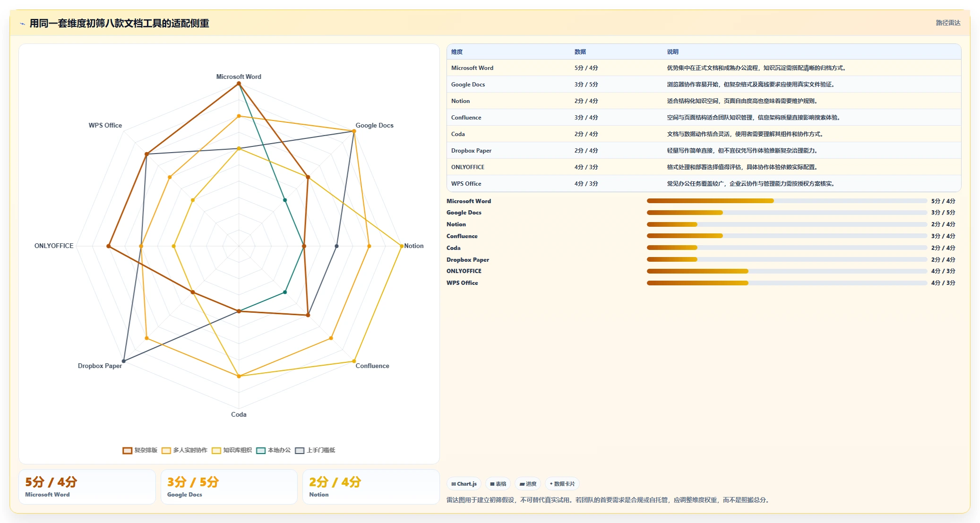Click the ONLYOFFICE progress bar
The width and height of the screenshot is (980, 523).
click(x=787, y=271)
